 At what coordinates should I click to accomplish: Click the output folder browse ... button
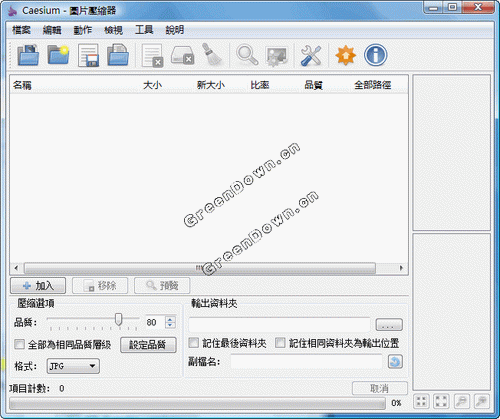(389, 324)
